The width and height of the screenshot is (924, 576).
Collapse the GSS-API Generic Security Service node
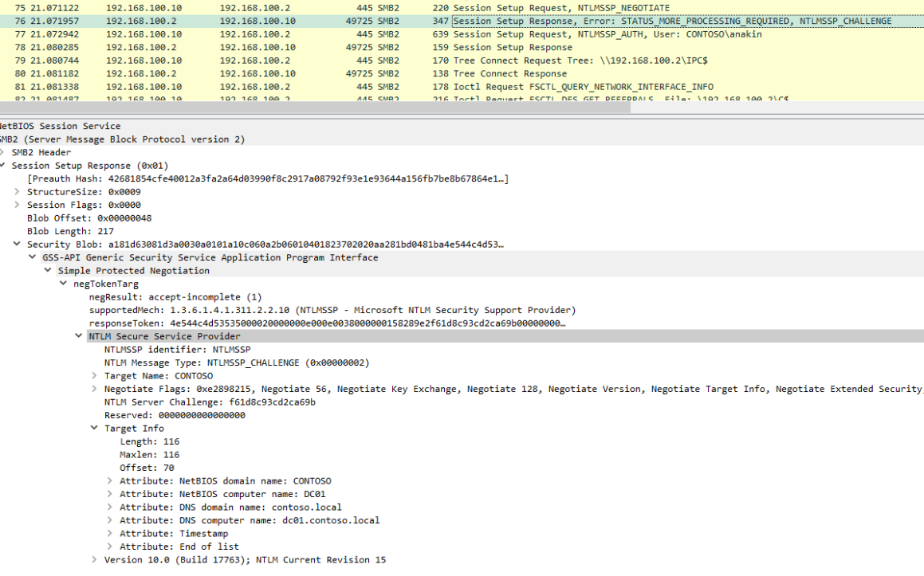[x=33, y=257]
